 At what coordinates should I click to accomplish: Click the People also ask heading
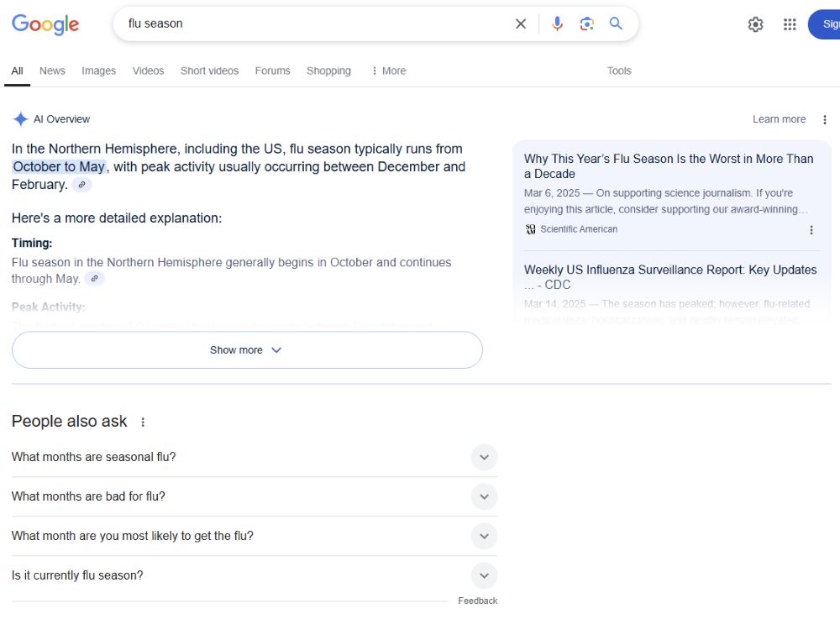(x=69, y=422)
